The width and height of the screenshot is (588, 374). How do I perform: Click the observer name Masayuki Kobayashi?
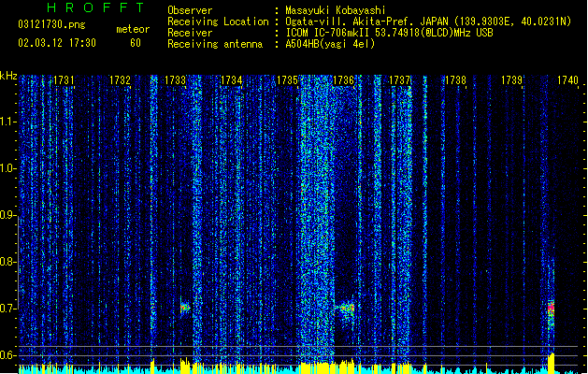point(336,10)
